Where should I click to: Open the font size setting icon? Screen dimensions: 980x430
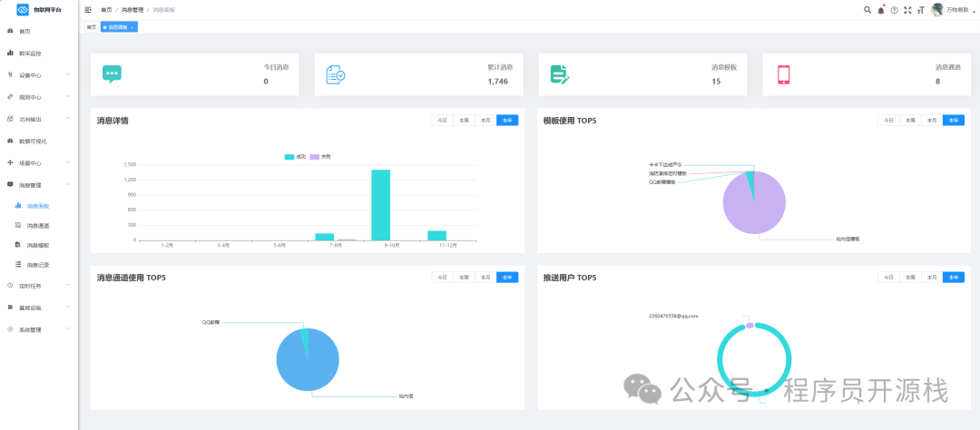(x=921, y=10)
